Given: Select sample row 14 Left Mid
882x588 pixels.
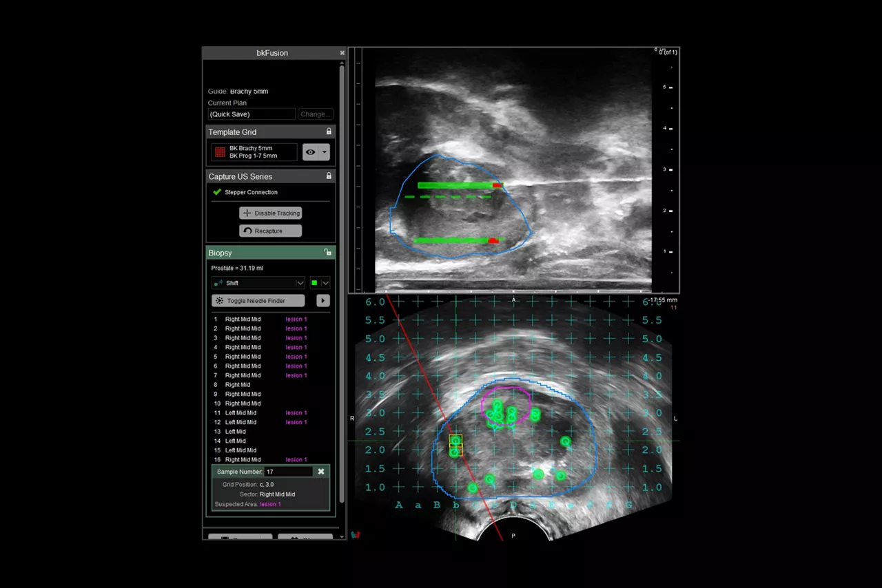Looking at the screenshot, I should [x=270, y=441].
